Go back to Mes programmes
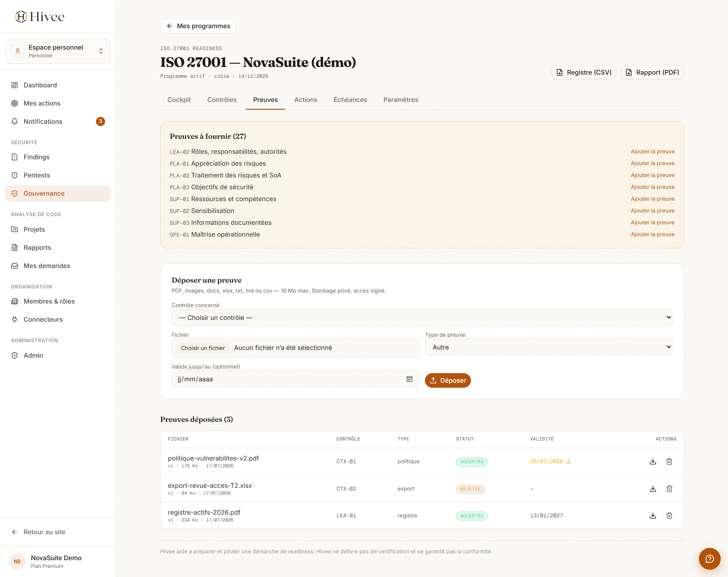The image size is (728, 577). click(x=198, y=26)
